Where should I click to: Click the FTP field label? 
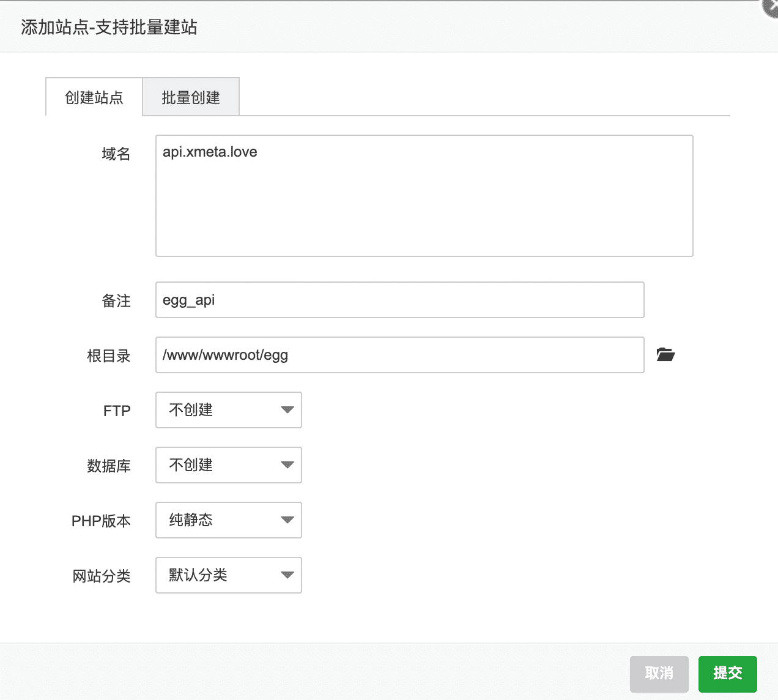tap(117, 411)
